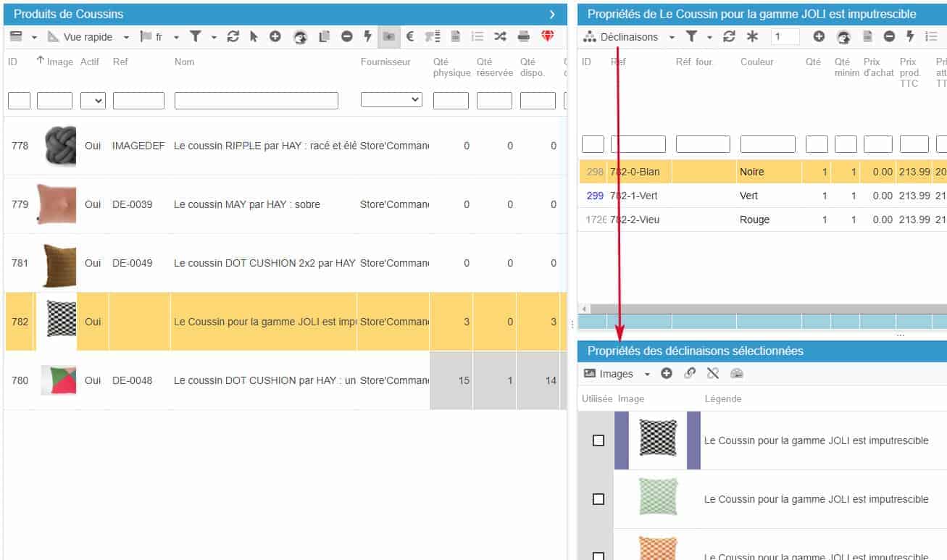Tick Utilisée checkbox for black checkered cushion image
Image resolution: width=947 pixels, height=560 pixels.
[598, 440]
